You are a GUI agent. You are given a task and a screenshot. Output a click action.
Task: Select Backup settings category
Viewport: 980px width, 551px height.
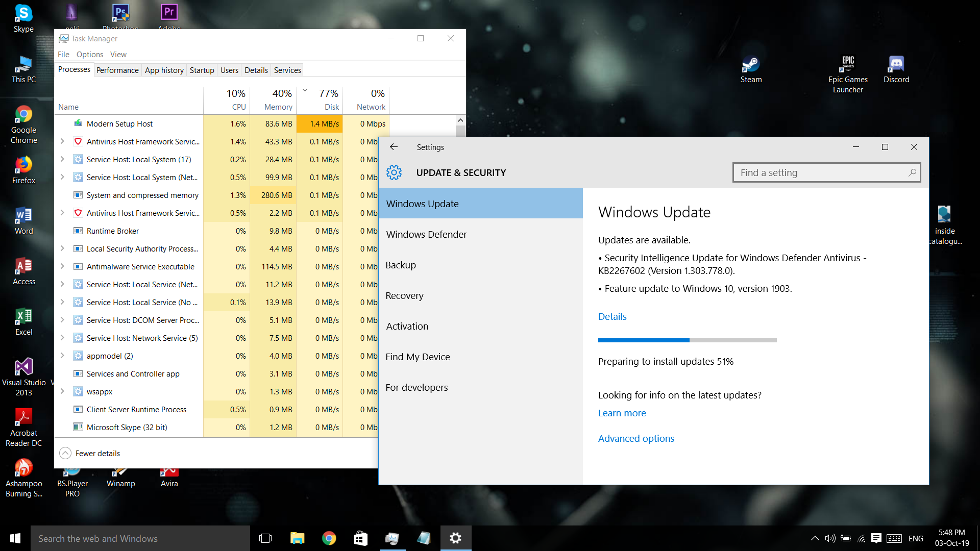pyautogui.click(x=480, y=265)
